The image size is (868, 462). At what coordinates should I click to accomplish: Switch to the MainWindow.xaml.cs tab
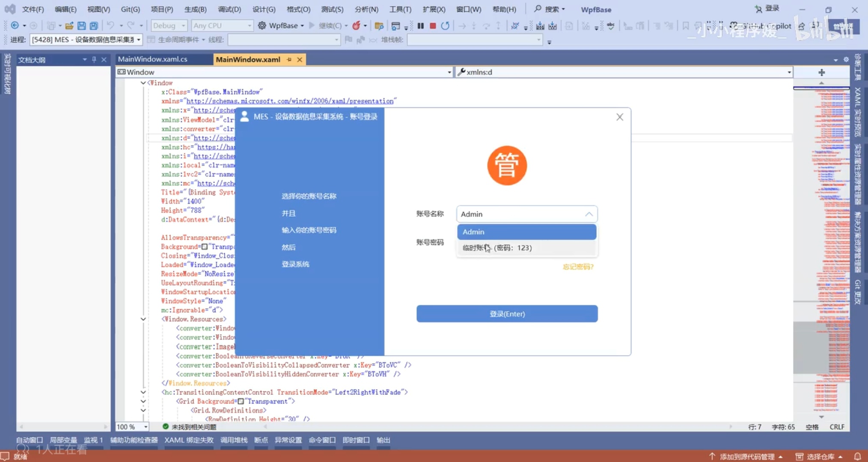click(x=153, y=59)
